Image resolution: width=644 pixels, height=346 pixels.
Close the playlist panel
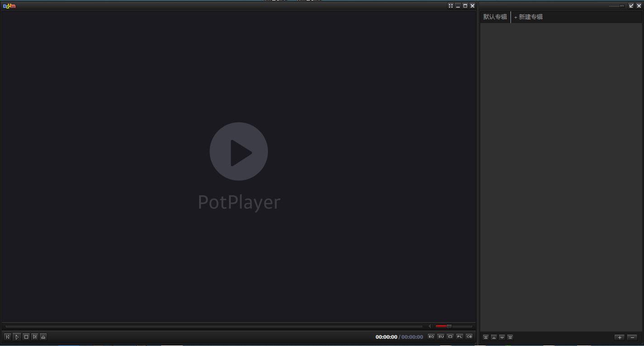[x=639, y=6]
